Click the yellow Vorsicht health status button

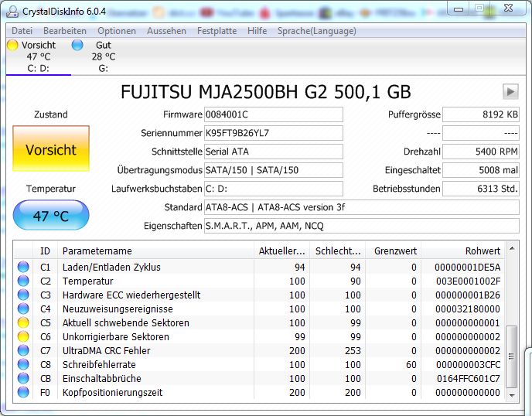pyautogui.click(x=51, y=148)
